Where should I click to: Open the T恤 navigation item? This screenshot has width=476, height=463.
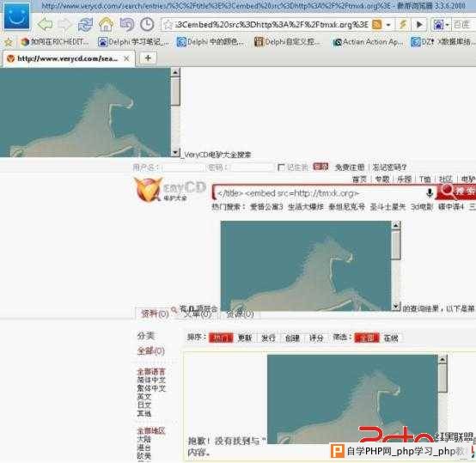[425, 180]
